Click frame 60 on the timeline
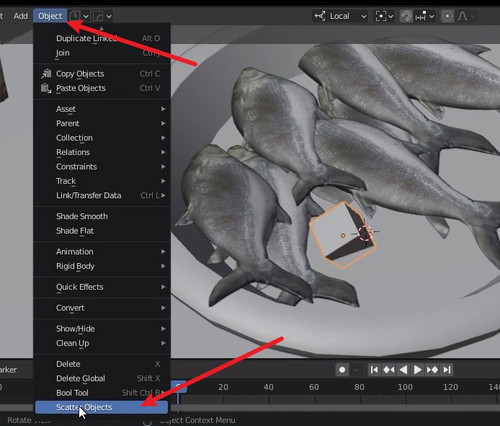The height and width of the screenshot is (426, 500). (314, 387)
